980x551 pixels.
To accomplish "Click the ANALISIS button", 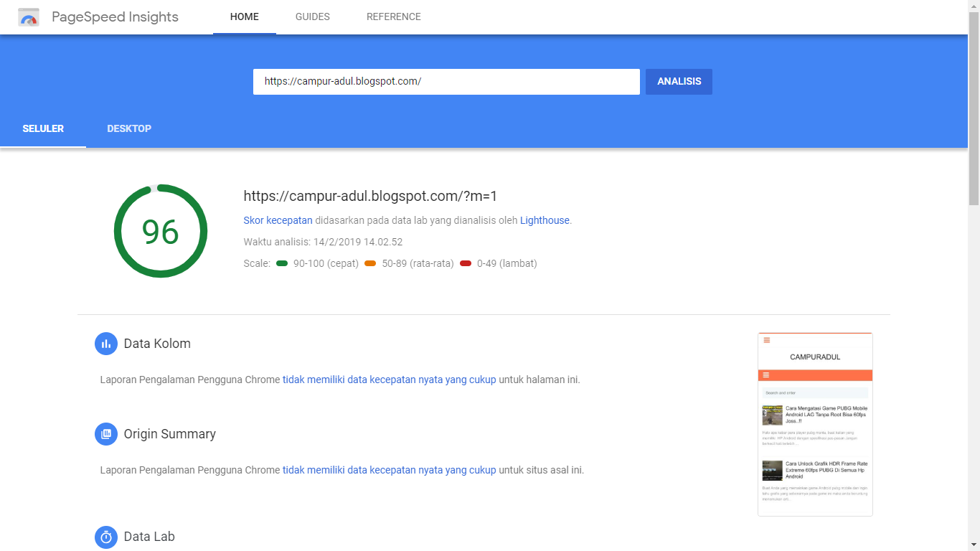I will point(679,82).
